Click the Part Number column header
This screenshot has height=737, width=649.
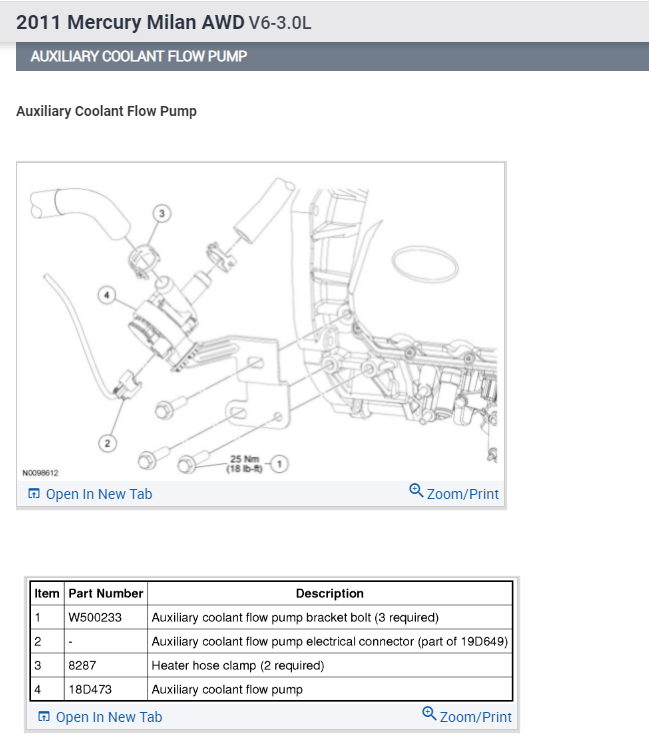106,594
